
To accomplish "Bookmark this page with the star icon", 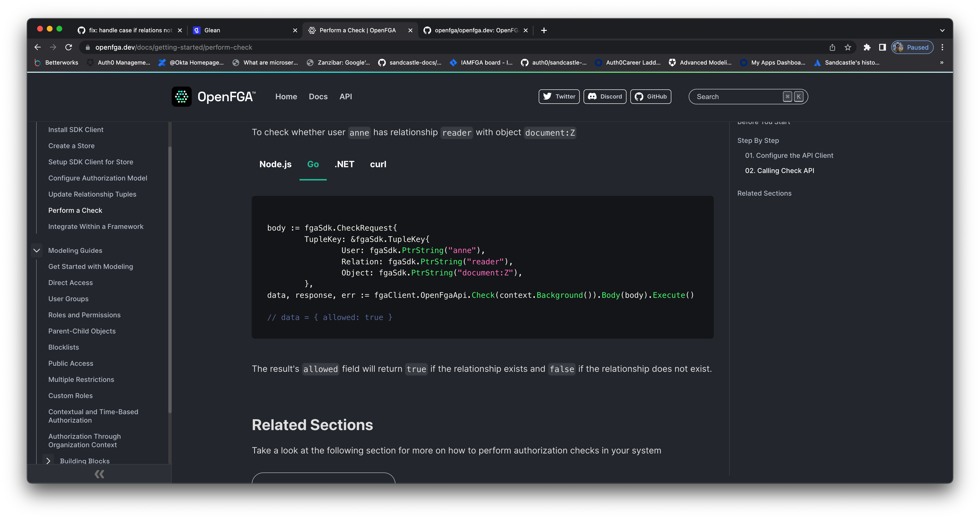I will [x=848, y=47].
